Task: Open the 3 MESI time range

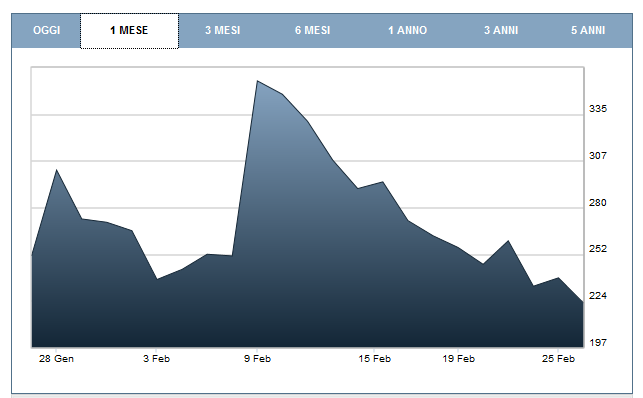Action: [x=223, y=30]
